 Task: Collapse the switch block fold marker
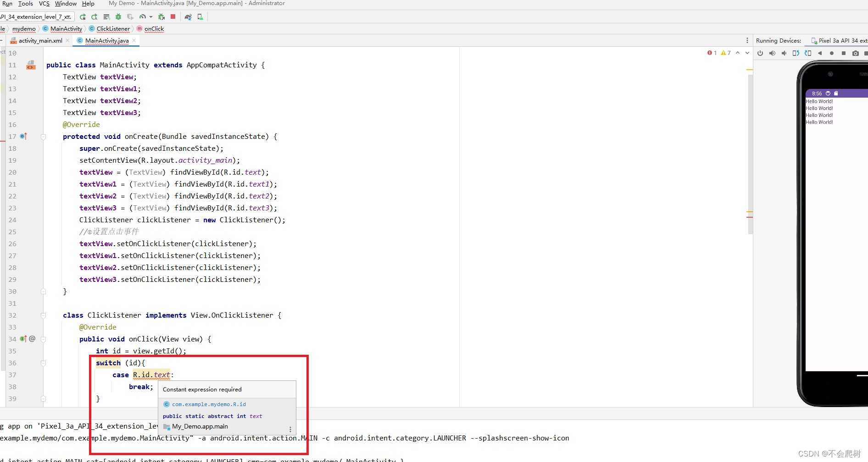tap(43, 363)
